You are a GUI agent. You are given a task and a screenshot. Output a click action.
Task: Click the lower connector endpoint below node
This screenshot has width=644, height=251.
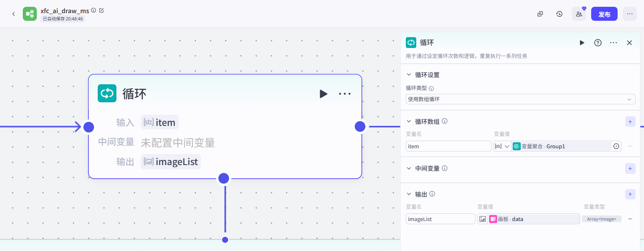225,240
